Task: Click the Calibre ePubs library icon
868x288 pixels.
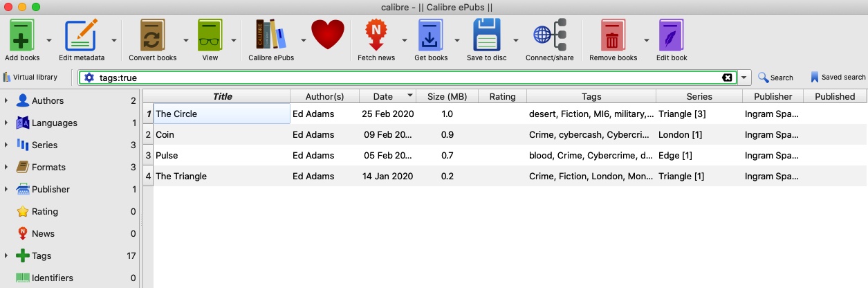Action: pos(271,35)
